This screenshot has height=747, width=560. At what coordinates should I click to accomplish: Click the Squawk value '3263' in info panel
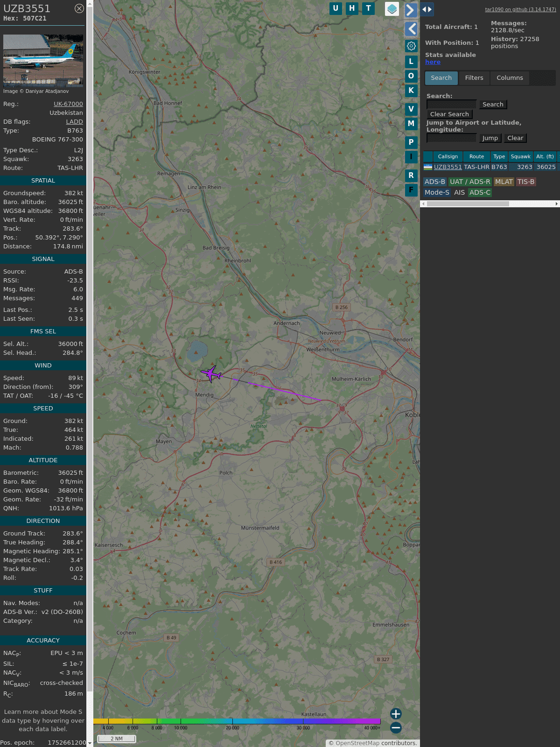[x=75, y=159]
